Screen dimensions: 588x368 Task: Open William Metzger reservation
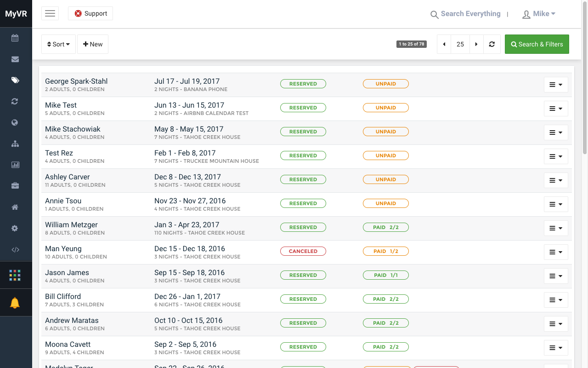[71, 225]
